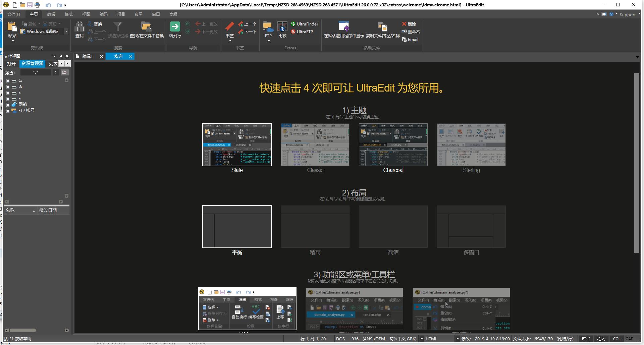644x345 pixels.
Task: Click Rename (重命名) active file
Action: 411,32
